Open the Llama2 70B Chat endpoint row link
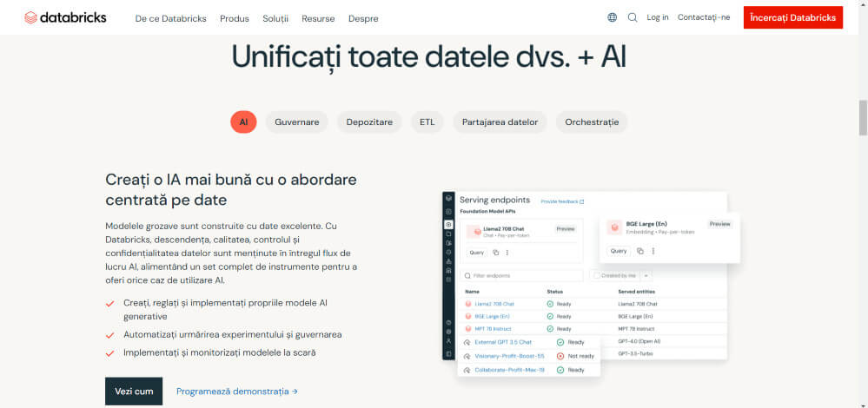Image resolution: width=868 pixels, height=408 pixels. (x=494, y=304)
